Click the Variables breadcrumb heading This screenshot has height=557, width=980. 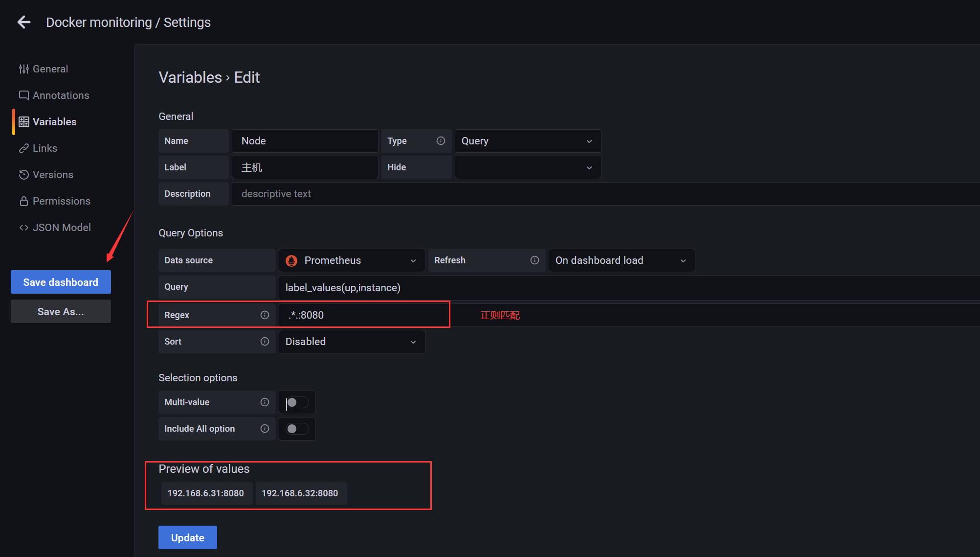(190, 77)
